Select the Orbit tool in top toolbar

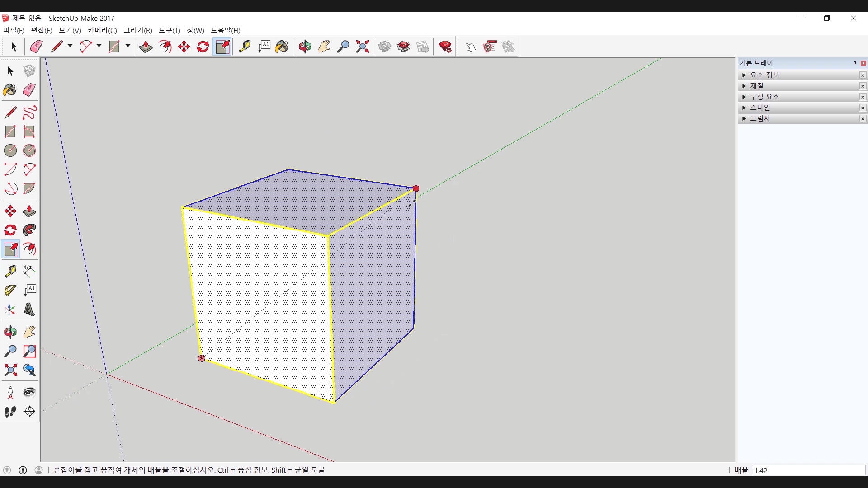click(x=305, y=47)
